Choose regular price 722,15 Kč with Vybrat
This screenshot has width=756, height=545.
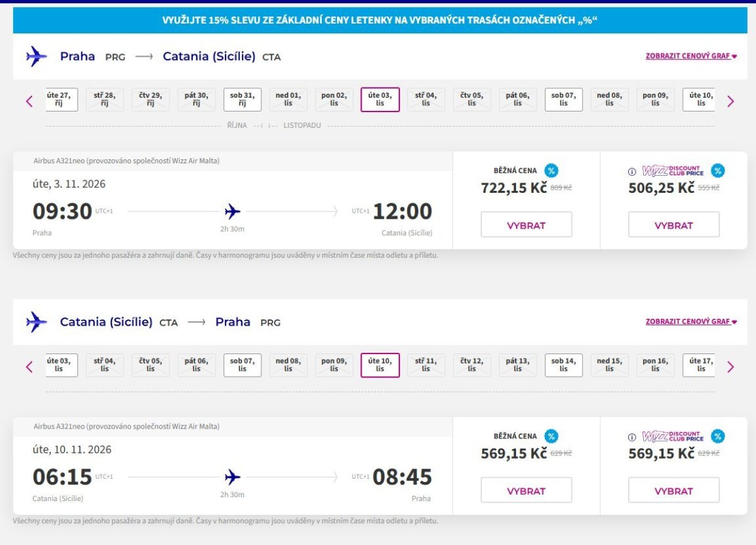[526, 225]
